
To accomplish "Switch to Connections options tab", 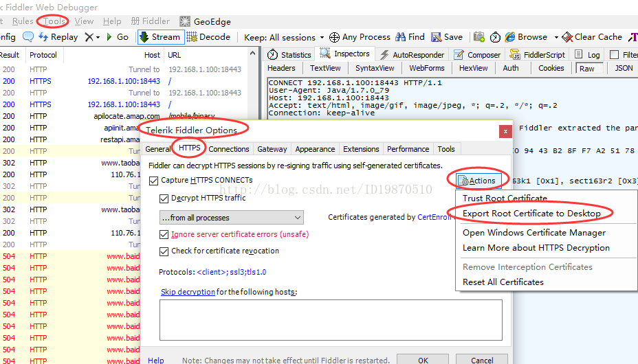I will (x=229, y=149).
